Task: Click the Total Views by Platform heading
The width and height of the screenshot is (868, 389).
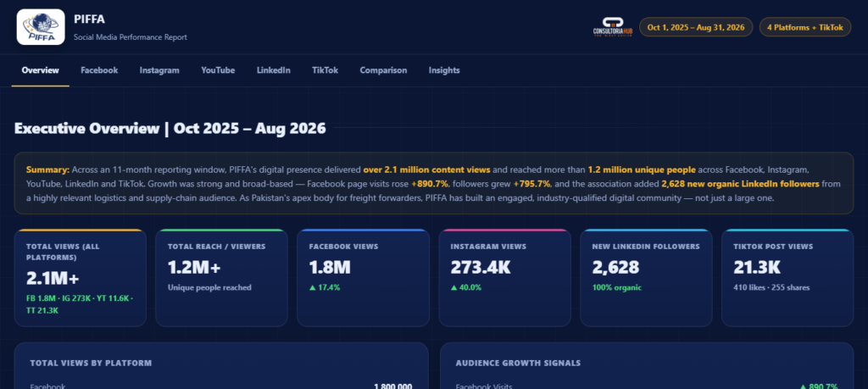Action: pos(91,363)
